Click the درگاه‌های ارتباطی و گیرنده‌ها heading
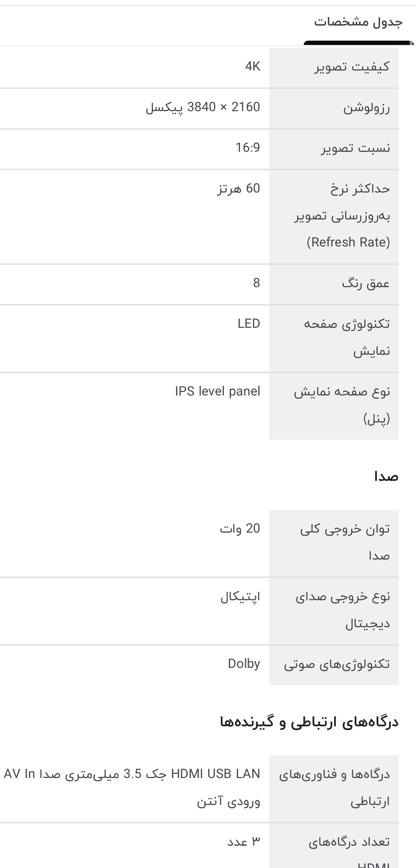The width and height of the screenshot is (416, 868). pos(309,723)
